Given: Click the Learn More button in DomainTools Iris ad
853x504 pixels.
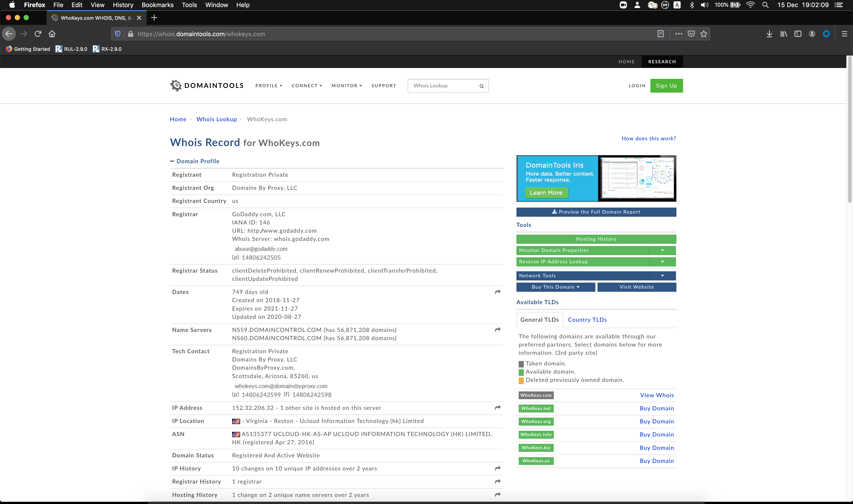Looking at the screenshot, I should pos(545,192).
